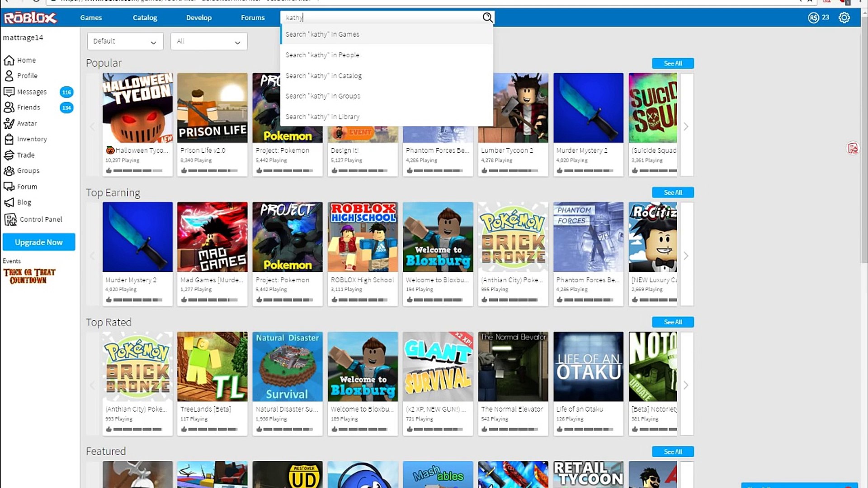Open the settings gear icon
Image resolution: width=868 pixels, height=488 pixels.
click(844, 18)
